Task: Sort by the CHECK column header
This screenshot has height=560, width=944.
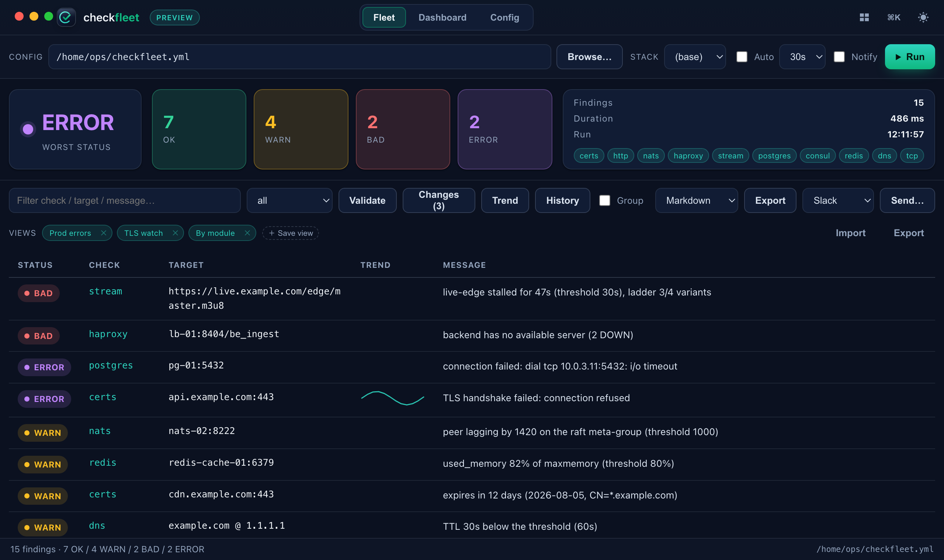Action: coord(104,265)
